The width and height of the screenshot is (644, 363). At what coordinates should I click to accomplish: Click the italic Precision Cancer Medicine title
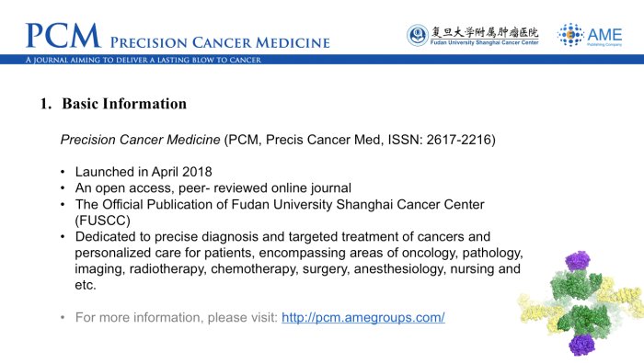pyautogui.click(x=140, y=140)
